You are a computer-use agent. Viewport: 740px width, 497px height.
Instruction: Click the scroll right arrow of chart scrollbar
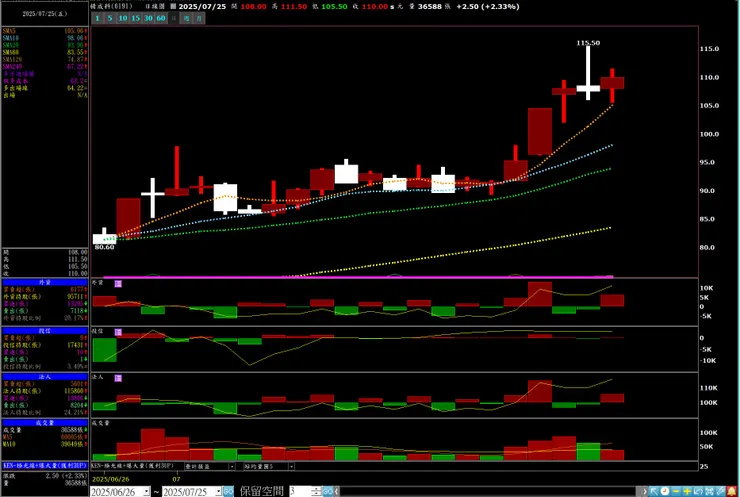[645, 491]
